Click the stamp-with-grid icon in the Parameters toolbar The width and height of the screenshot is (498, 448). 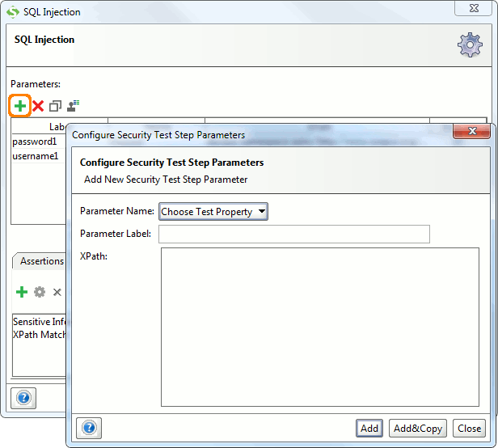click(73, 106)
